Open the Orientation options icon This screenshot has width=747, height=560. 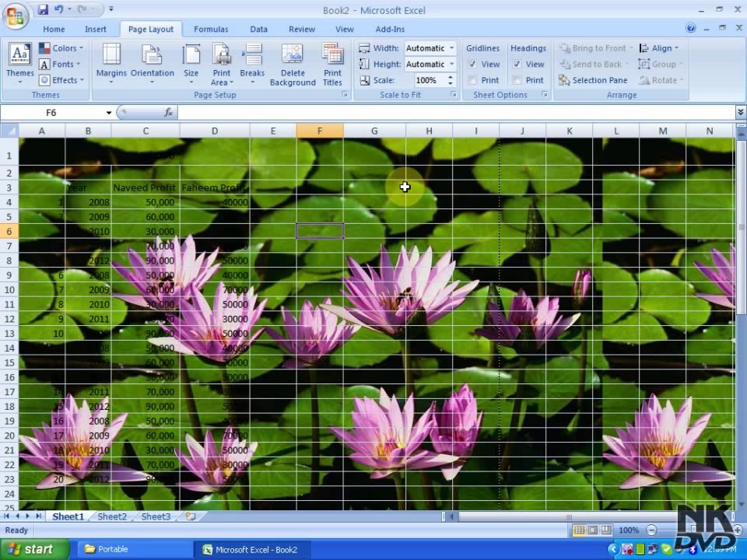point(153,65)
